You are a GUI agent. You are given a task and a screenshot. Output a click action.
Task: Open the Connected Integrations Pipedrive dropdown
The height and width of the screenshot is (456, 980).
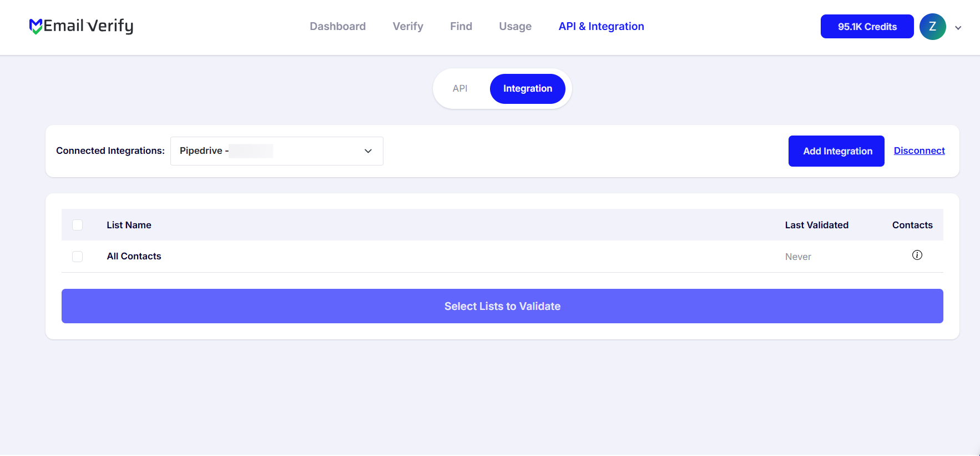(276, 151)
